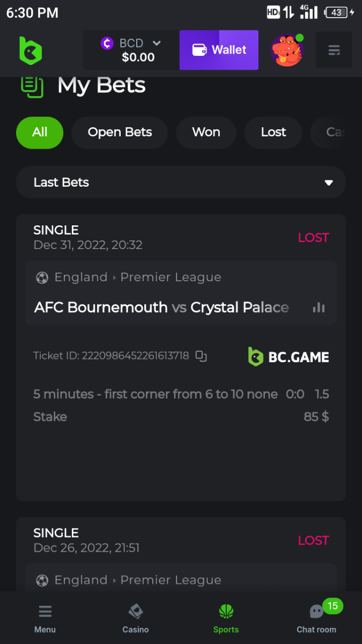Open the Casino section
The image size is (362, 644).
pos(136,618)
